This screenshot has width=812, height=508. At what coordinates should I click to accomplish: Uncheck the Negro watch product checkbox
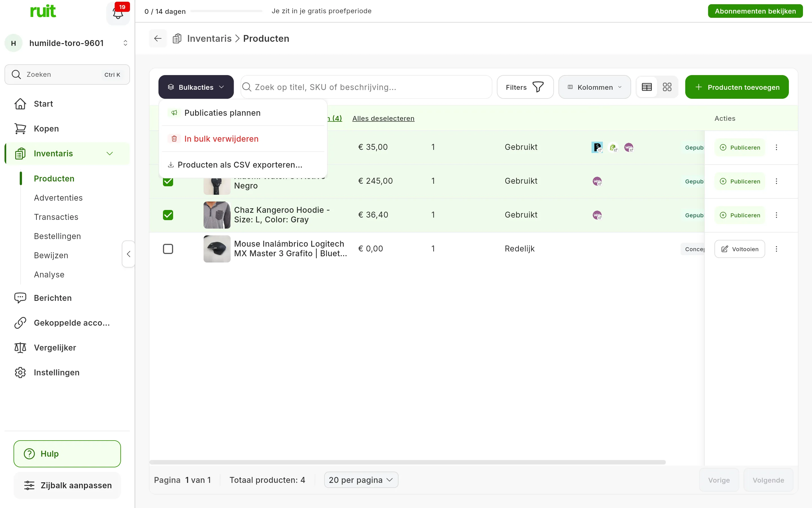coord(168,181)
